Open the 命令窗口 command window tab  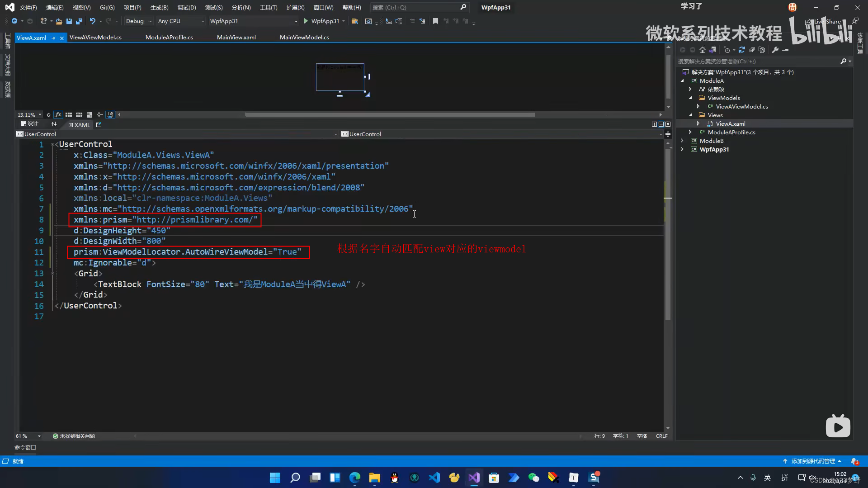[25, 448]
